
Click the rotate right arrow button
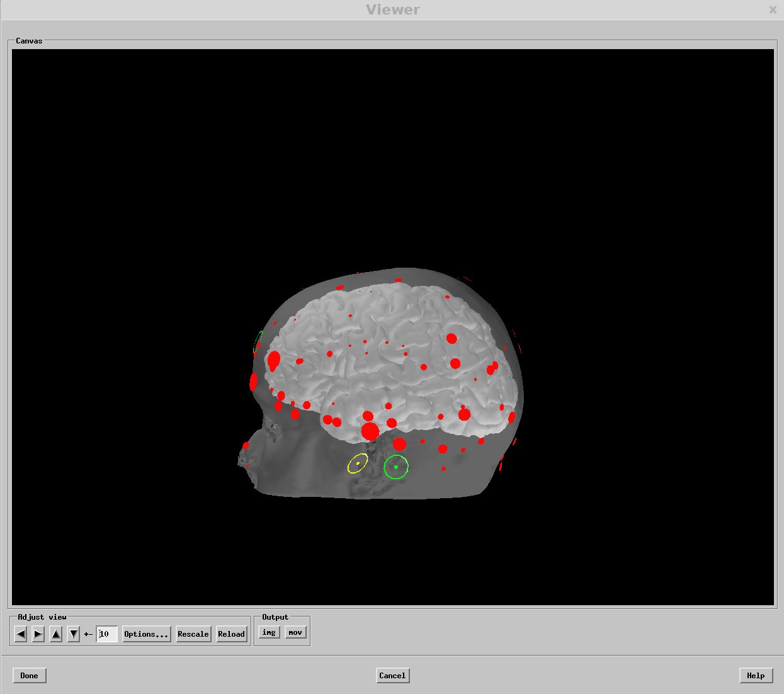[x=38, y=634]
